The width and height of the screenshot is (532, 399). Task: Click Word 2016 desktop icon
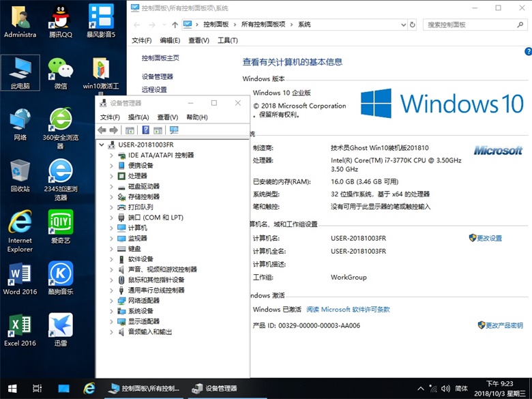coord(20,279)
